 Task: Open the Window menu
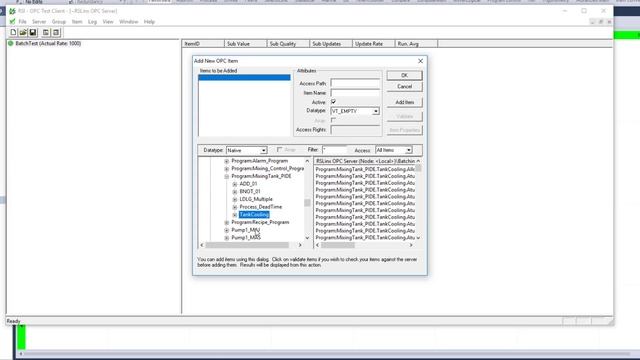point(129,22)
